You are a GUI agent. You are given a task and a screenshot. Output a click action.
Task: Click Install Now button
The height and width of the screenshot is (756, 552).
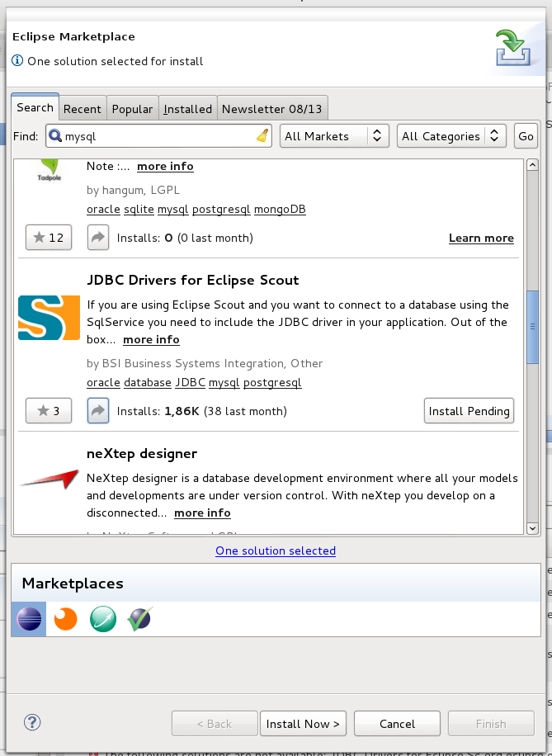pos(303,724)
